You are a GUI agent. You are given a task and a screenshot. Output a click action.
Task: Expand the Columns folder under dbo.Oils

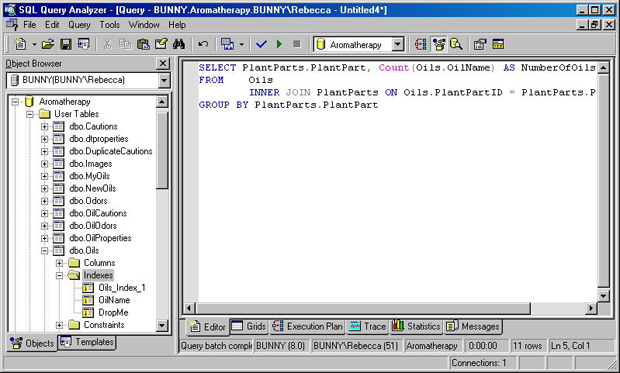(x=59, y=263)
